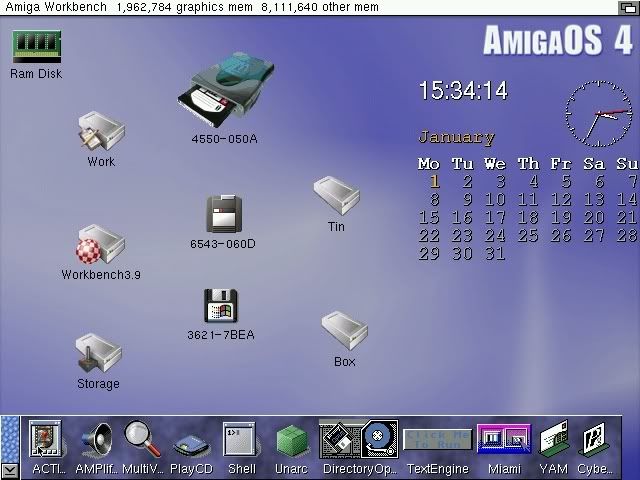Click the Amiga Workbench title bar text
This screenshot has width=640, height=480.
pyautogui.click(x=56, y=7)
